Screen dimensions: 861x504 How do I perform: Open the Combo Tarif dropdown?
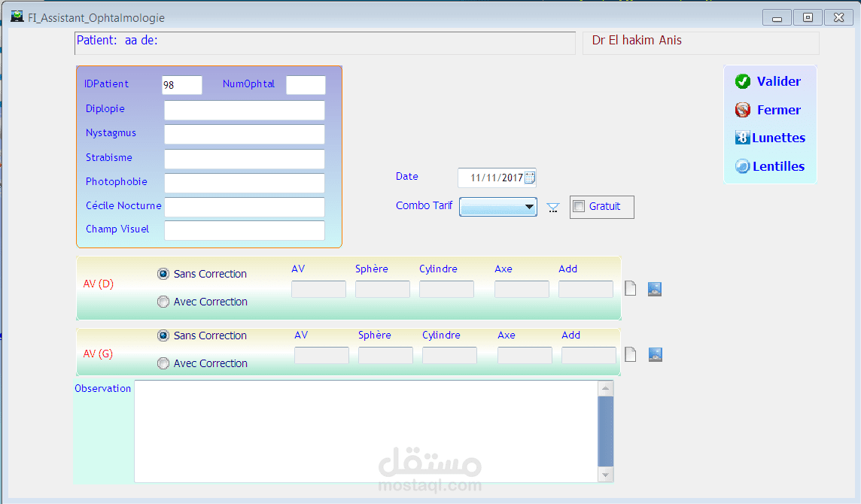tap(529, 207)
